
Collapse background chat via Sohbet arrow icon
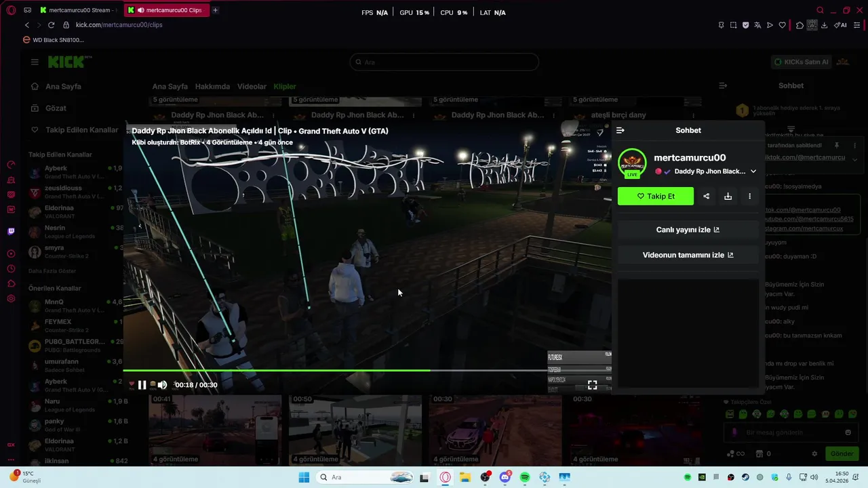[x=723, y=86]
